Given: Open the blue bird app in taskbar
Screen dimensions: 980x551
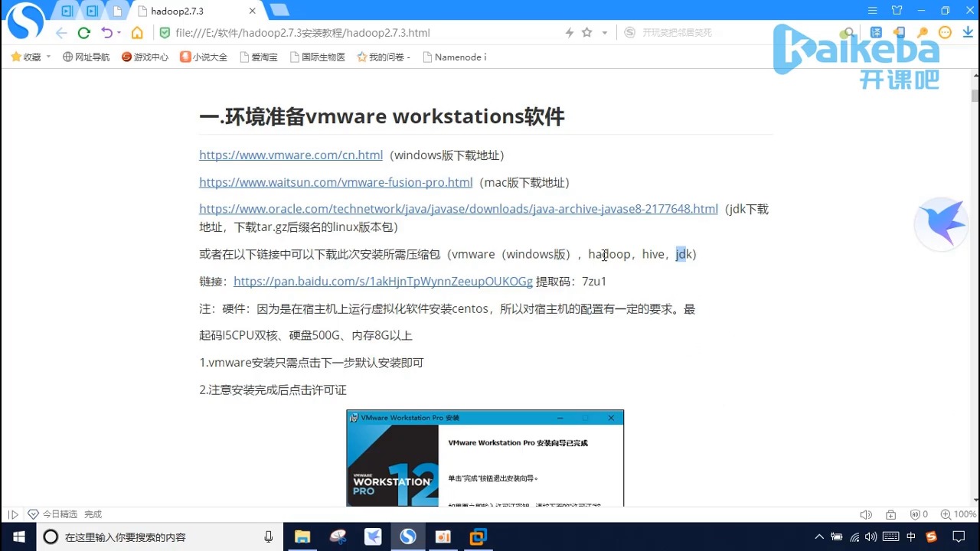Looking at the screenshot, I should coord(373,536).
